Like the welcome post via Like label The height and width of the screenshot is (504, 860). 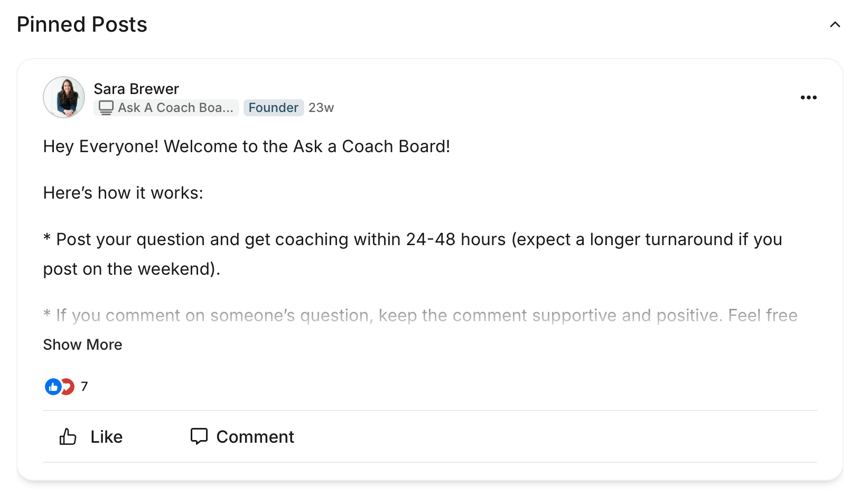[107, 437]
